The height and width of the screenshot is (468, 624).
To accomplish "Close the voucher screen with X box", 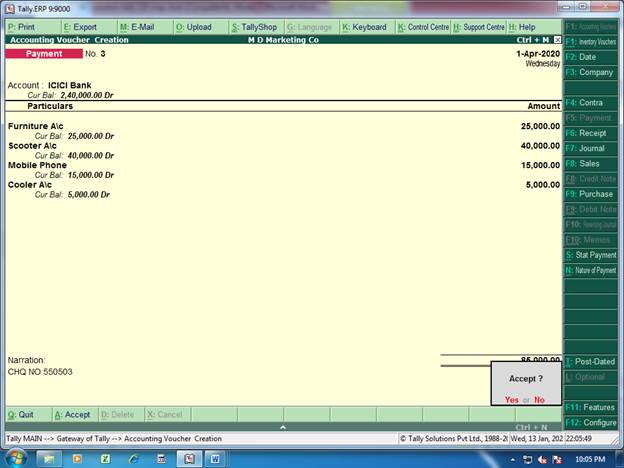I will point(558,40).
